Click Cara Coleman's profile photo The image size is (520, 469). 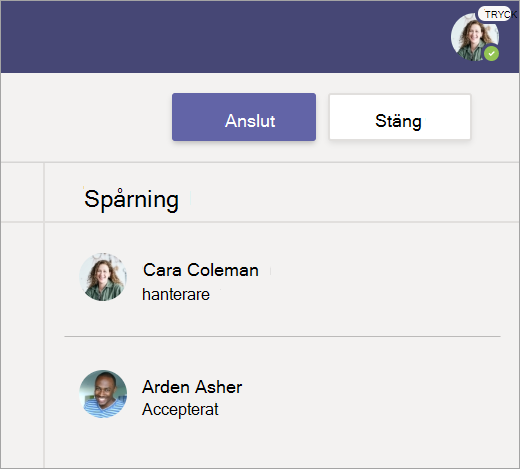pyautogui.click(x=103, y=277)
